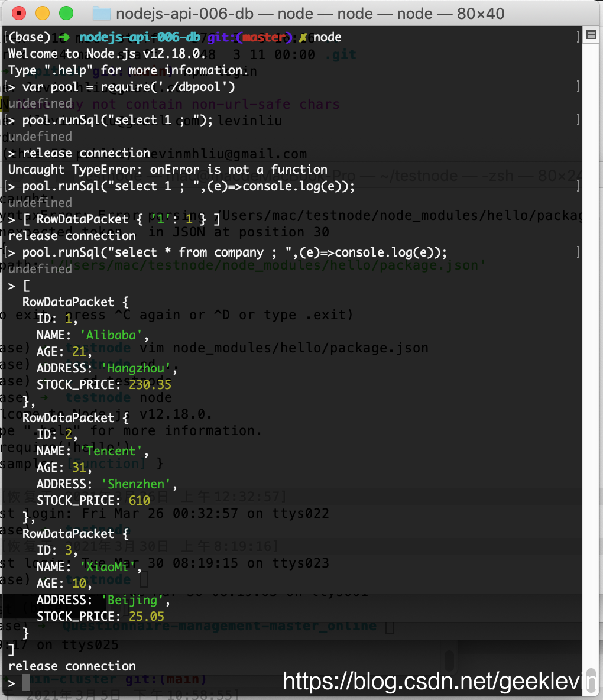Image resolution: width=603 pixels, height=700 pixels.
Task: Click the final 'release connection' line
Action: click(72, 666)
